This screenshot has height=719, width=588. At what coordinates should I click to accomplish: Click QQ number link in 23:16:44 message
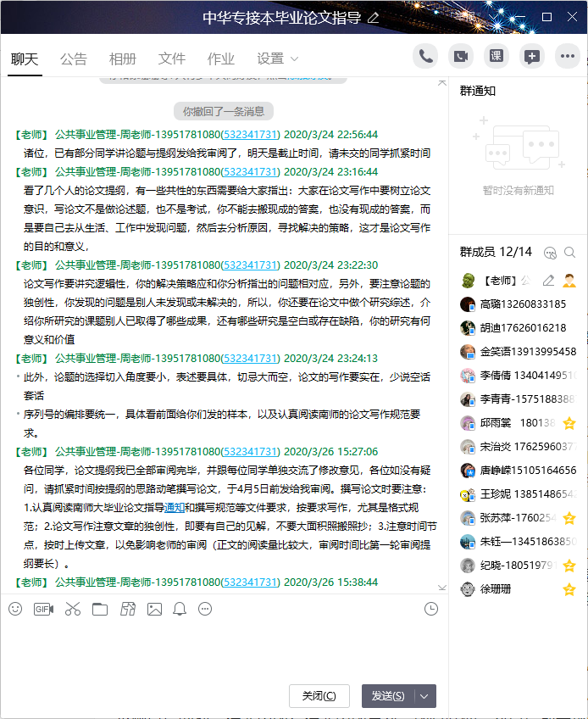coord(250,172)
